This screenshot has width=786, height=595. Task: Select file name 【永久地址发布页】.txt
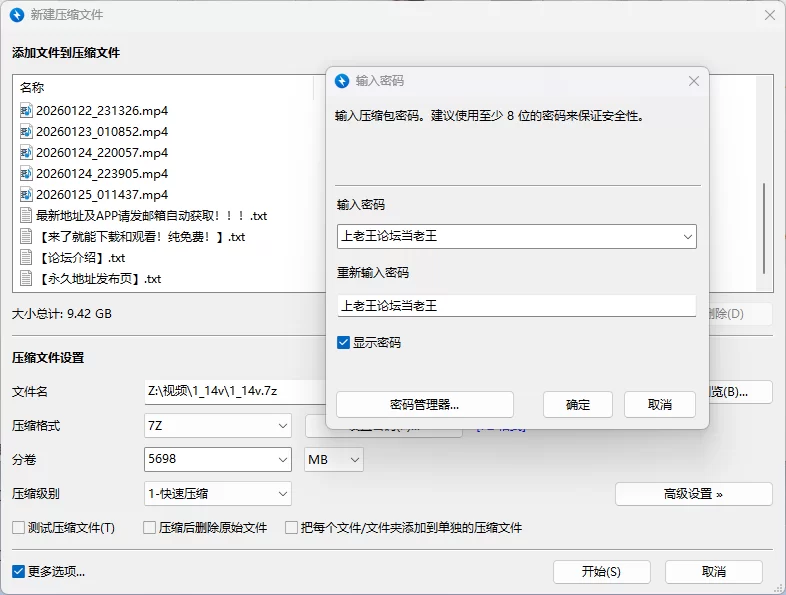tap(99, 279)
